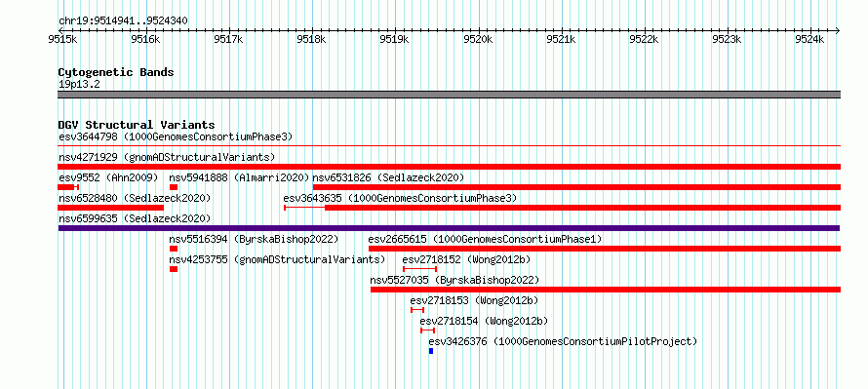
Task: Open the nsv5527035 (ByrskaBishop2022) label
Action: (x=454, y=280)
